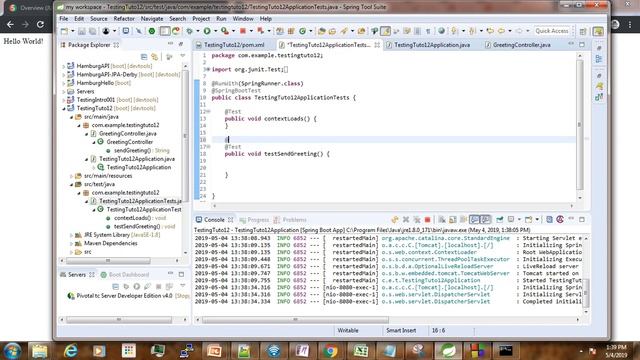
Task: Expand the Maven Dependencies node
Action: 71,243
